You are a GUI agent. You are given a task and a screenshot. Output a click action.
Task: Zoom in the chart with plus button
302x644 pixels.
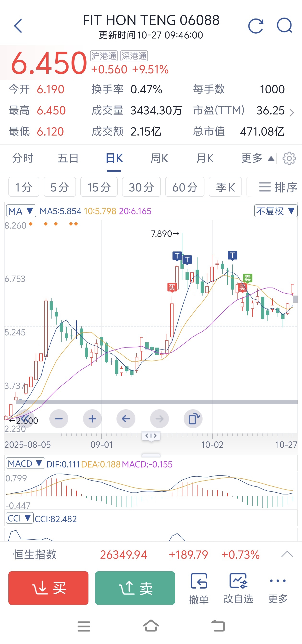[92, 419]
